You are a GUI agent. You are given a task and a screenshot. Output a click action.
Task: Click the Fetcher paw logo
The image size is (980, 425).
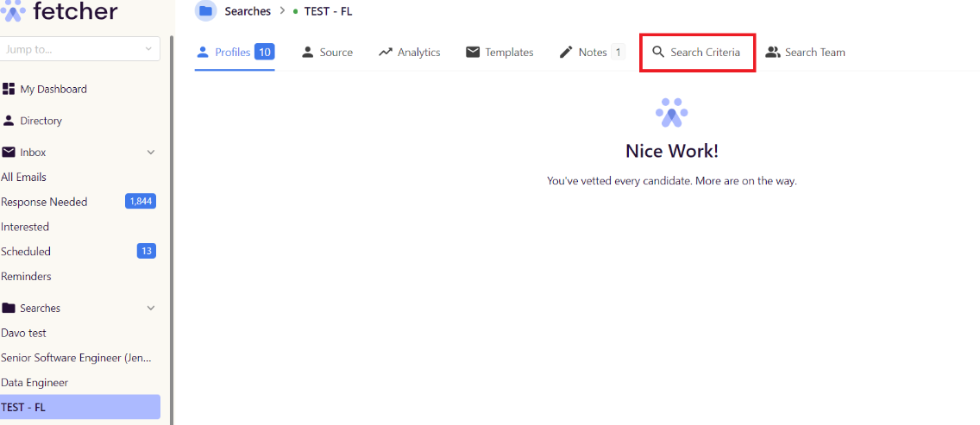click(x=13, y=10)
